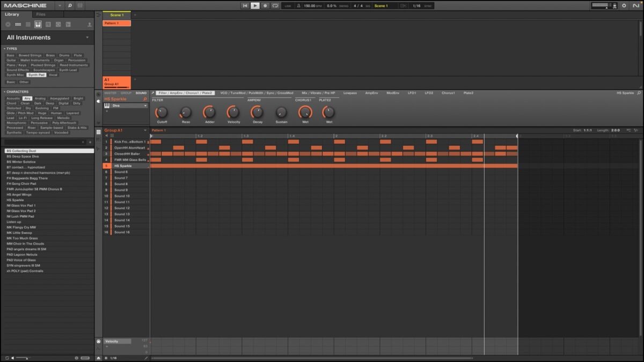
Task: Toggle the Synth Pad type tag
Action: [36, 75]
